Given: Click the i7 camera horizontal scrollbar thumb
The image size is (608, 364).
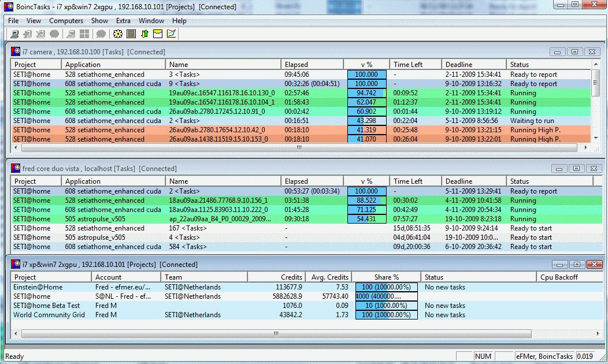Looking at the screenshot, I should point(299,148).
